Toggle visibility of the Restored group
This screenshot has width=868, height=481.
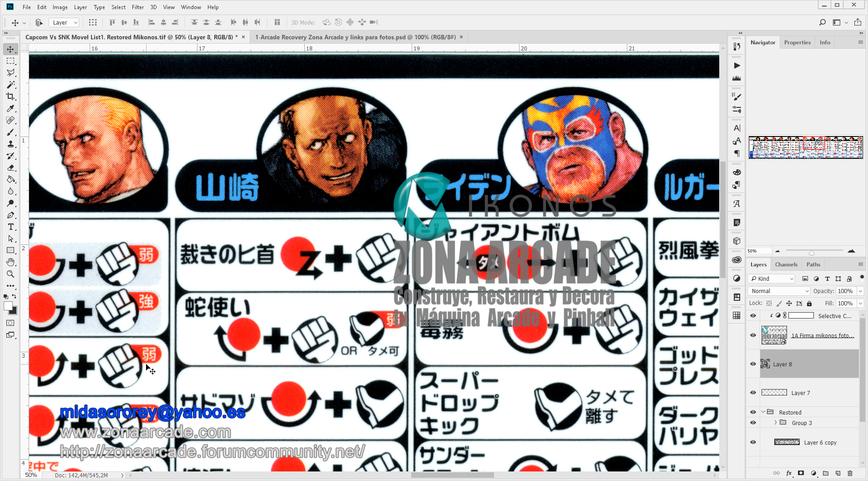[753, 412]
